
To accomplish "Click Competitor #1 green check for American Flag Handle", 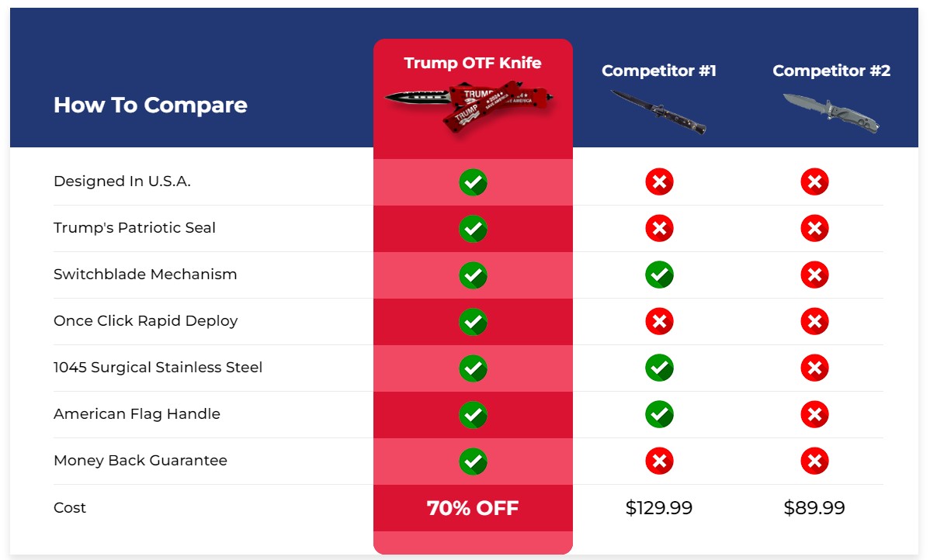I will [x=660, y=414].
